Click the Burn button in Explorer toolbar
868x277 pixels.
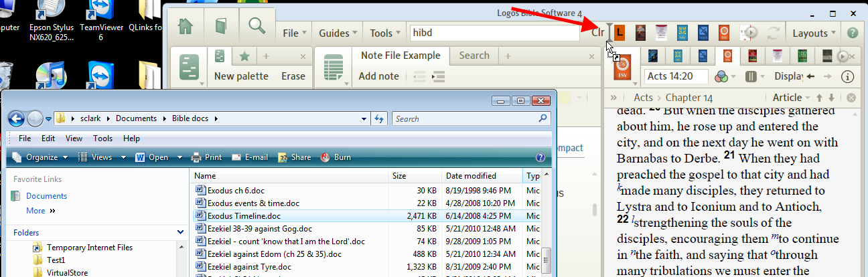[x=336, y=157]
